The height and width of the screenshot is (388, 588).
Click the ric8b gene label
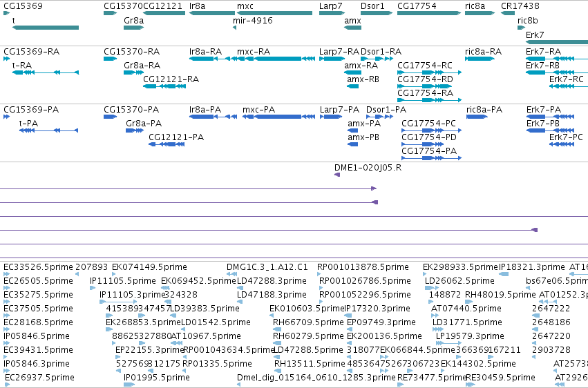[527, 20]
